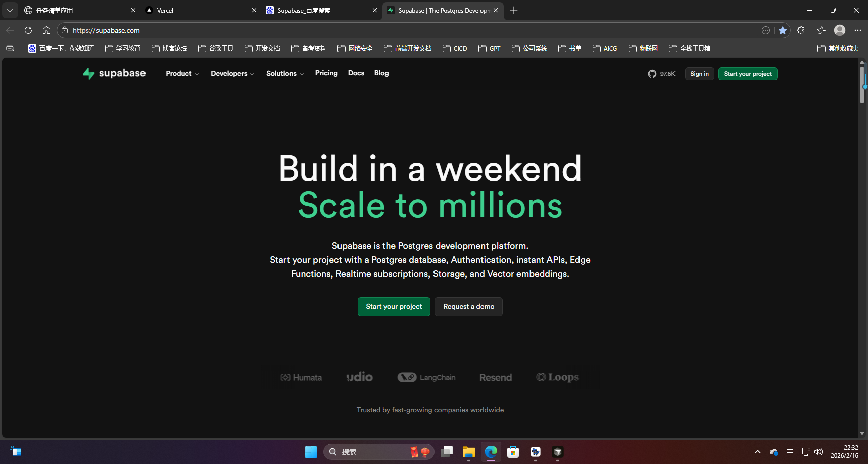The width and height of the screenshot is (868, 464).
Task: Expand the Developers dropdown menu
Action: point(232,74)
